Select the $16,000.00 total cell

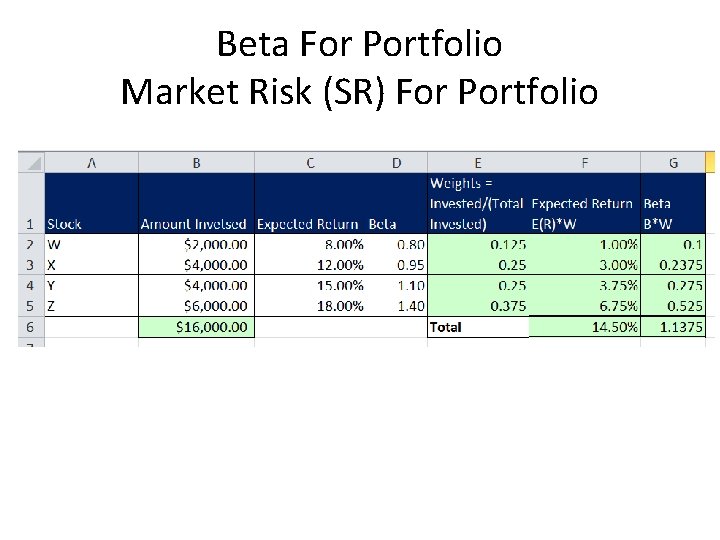point(196,327)
